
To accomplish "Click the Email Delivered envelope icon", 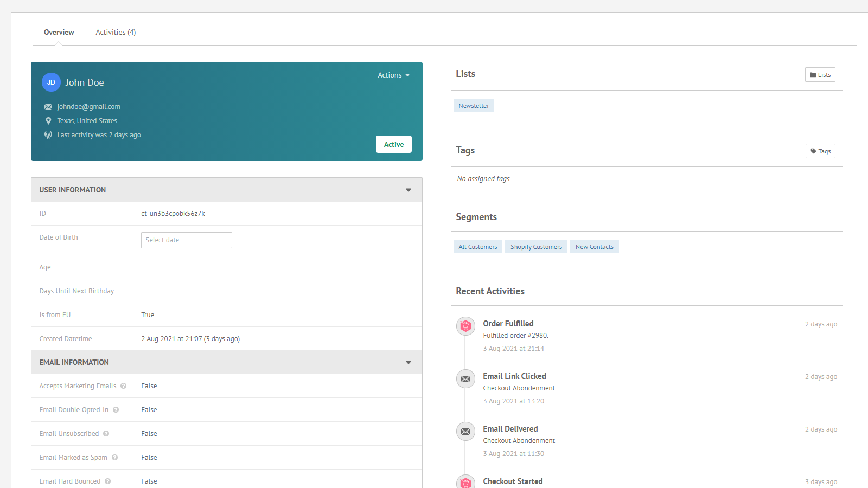I will click(465, 431).
